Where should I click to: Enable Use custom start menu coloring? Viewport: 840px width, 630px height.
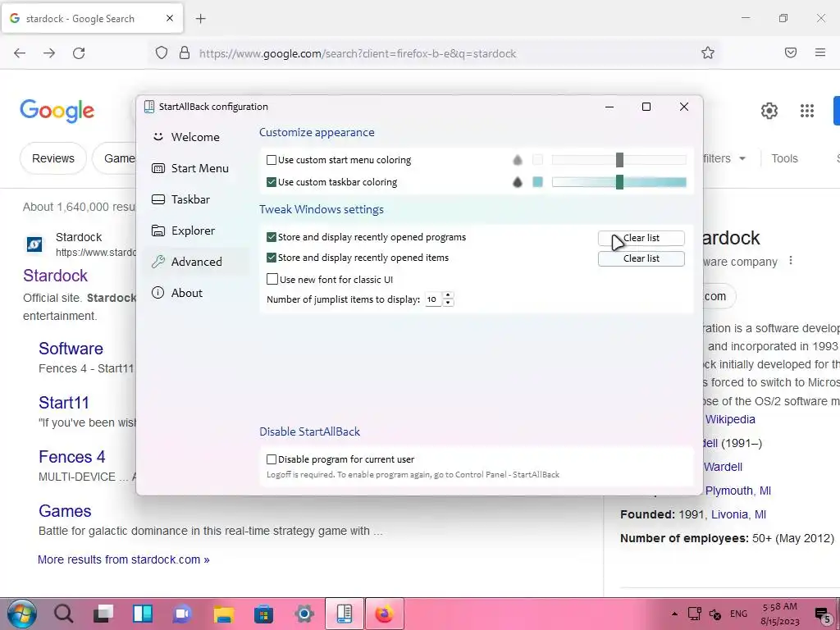click(271, 160)
